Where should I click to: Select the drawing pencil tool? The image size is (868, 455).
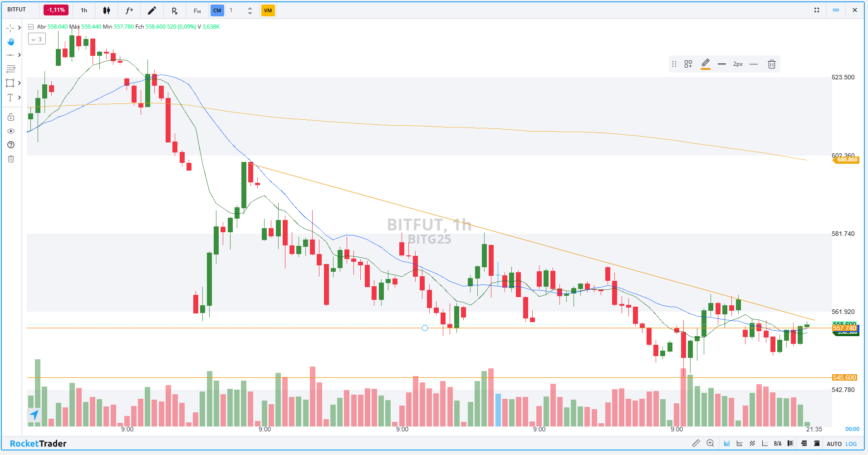pyautogui.click(x=152, y=10)
